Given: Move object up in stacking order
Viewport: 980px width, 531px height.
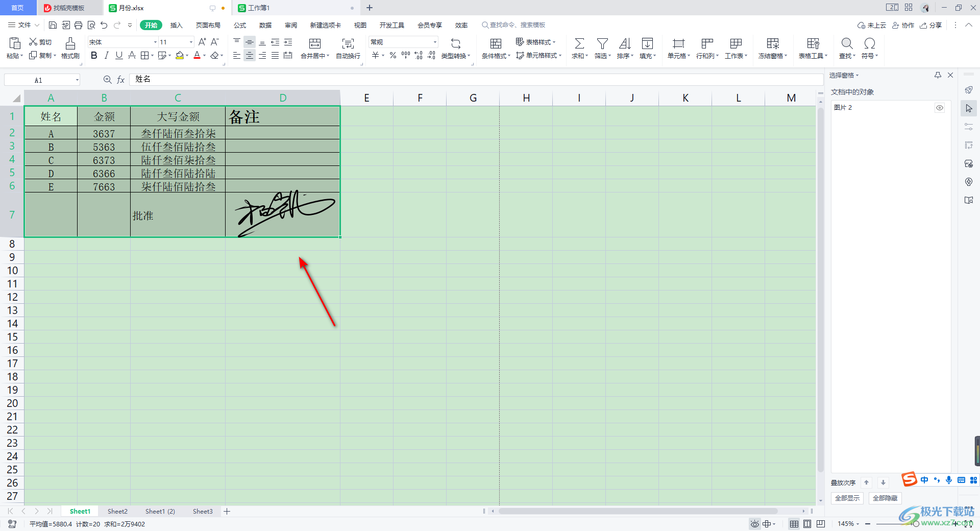Looking at the screenshot, I should (x=866, y=482).
